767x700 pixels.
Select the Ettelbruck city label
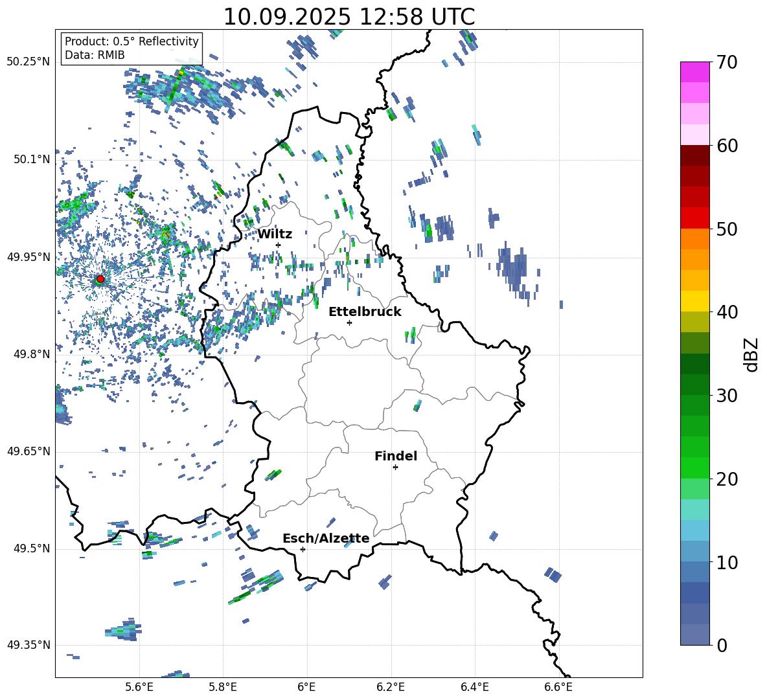pos(365,311)
